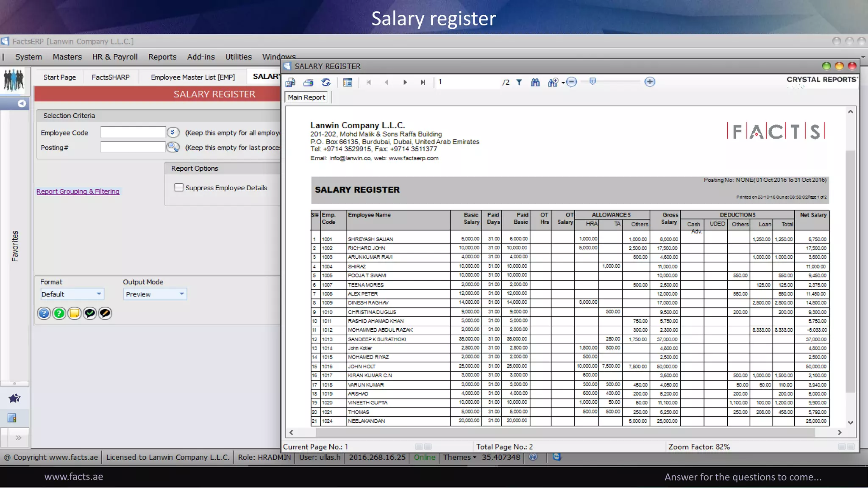Jump to the last report page
Image resolution: width=868 pixels, height=488 pixels.
(x=423, y=82)
